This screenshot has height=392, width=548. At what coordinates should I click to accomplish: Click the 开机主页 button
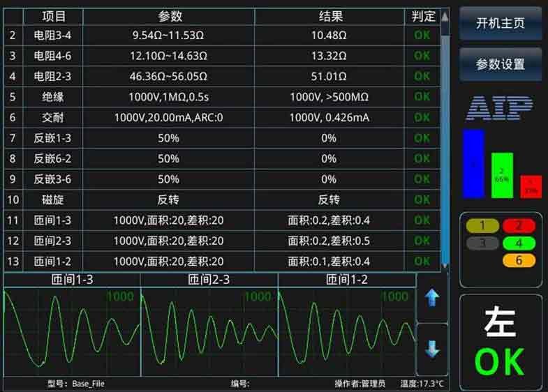coord(500,24)
